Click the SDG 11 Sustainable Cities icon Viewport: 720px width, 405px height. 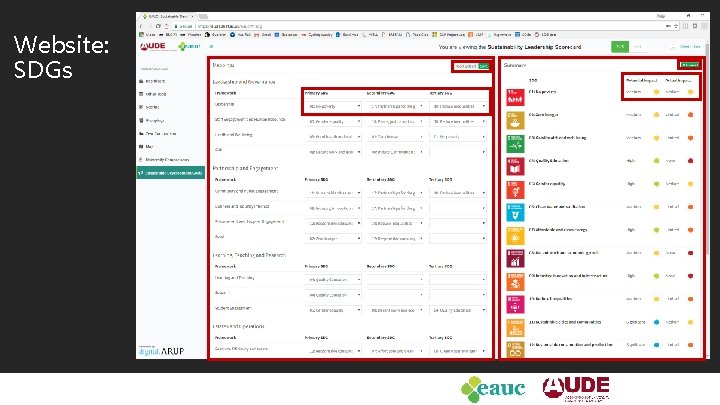pyautogui.click(x=515, y=327)
